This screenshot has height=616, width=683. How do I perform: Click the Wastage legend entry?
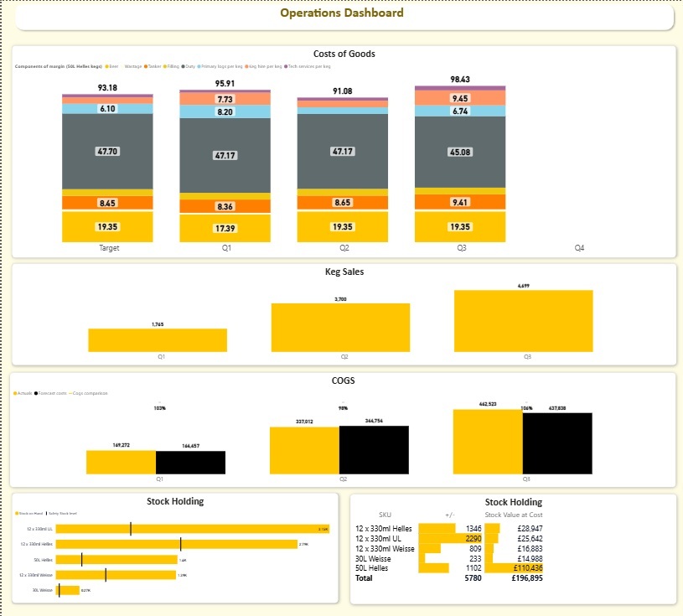(132, 67)
